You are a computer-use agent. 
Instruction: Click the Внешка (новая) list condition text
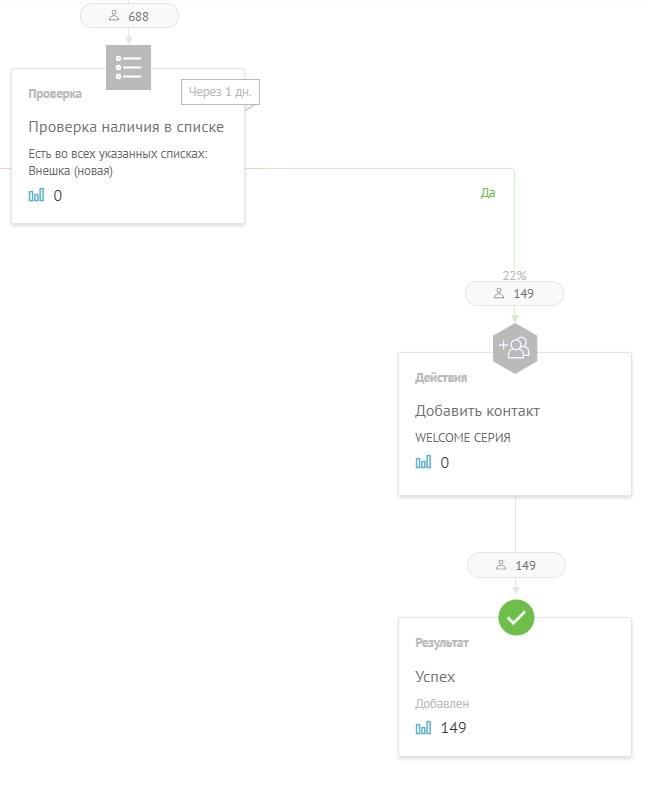71,171
